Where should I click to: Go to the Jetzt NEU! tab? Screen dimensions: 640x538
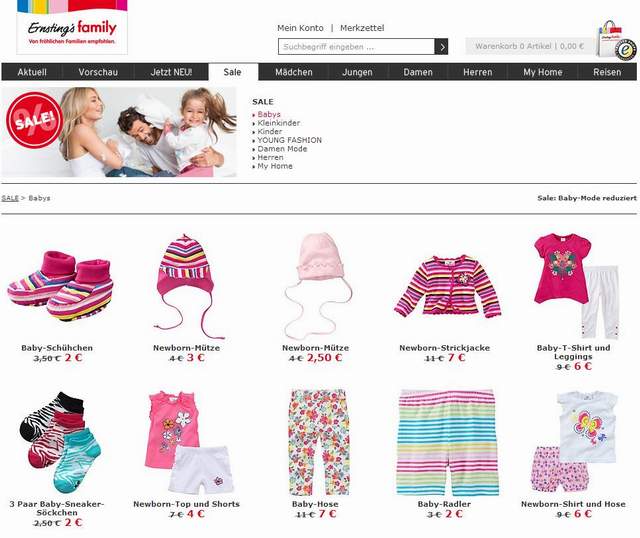pos(171,72)
